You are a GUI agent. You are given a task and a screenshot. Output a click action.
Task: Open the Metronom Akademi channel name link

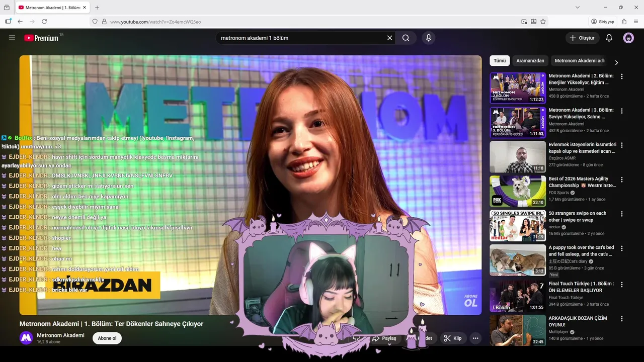pos(60,335)
